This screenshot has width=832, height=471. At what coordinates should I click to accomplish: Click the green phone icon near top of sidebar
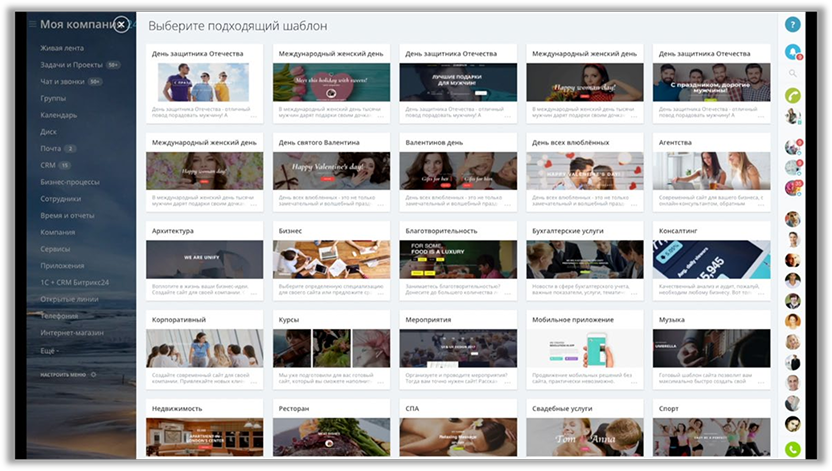(x=792, y=95)
